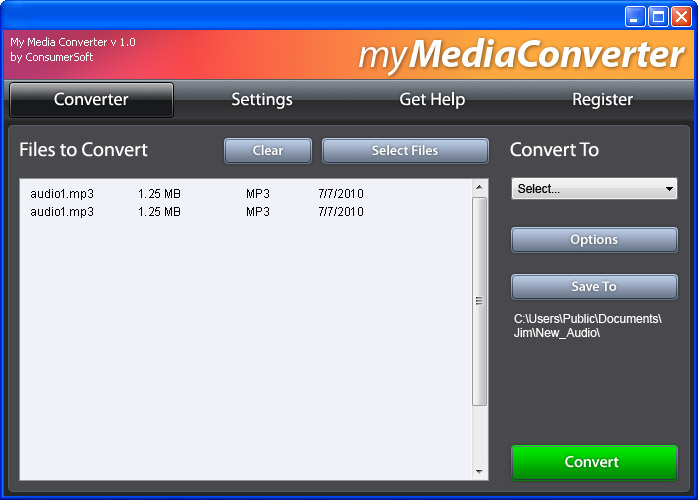Click Select Files button

coord(405,150)
